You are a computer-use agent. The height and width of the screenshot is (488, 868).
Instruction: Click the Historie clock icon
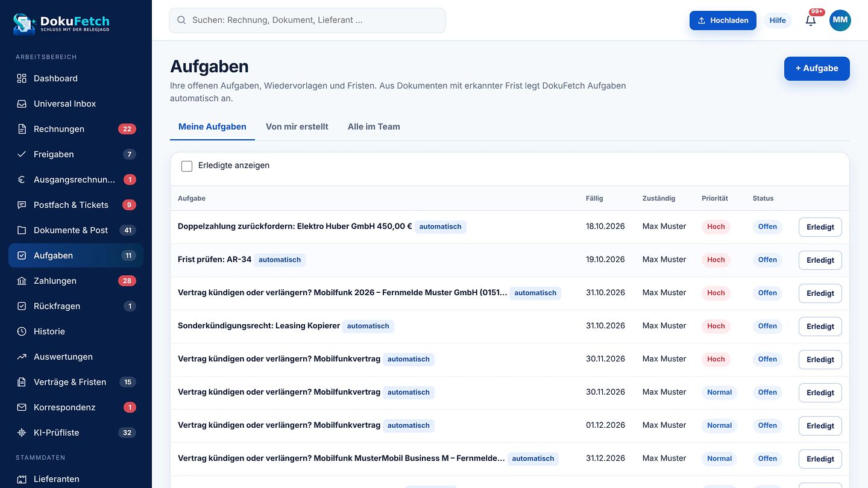tap(22, 331)
